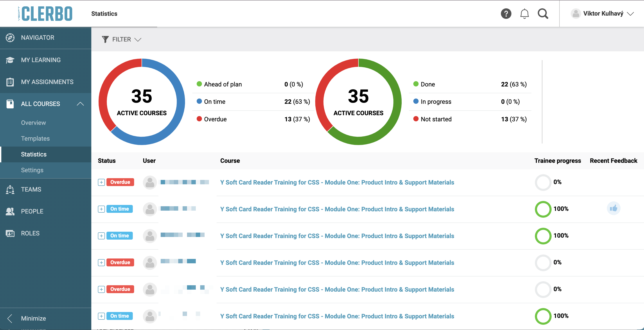Click the Not started legend entry

[470, 119]
